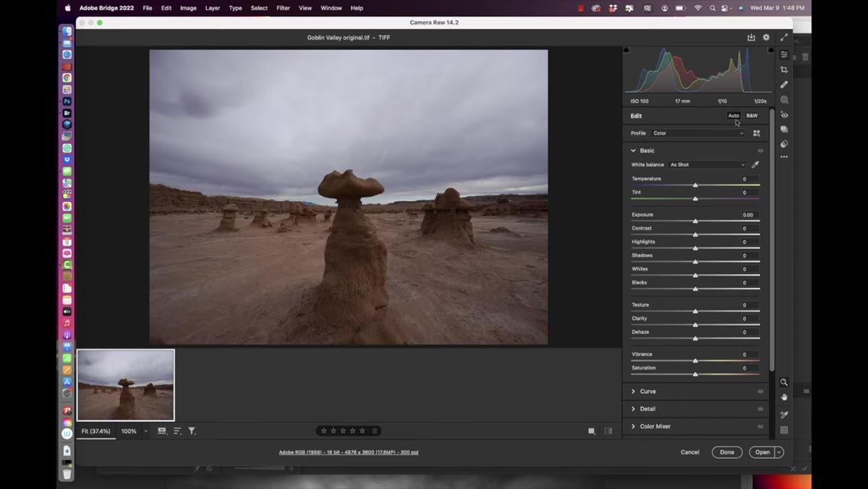Select the Red Eye removal tool
This screenshot has width=868, height=489.
(x=784, y=115)
